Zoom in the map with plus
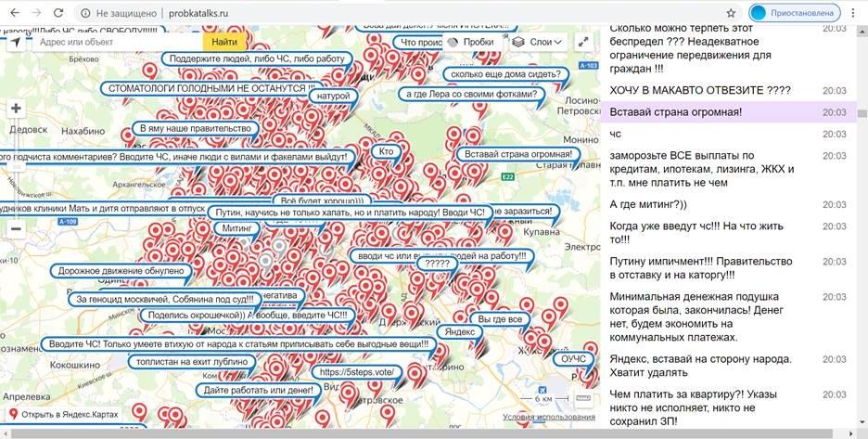 pos(16,109)
